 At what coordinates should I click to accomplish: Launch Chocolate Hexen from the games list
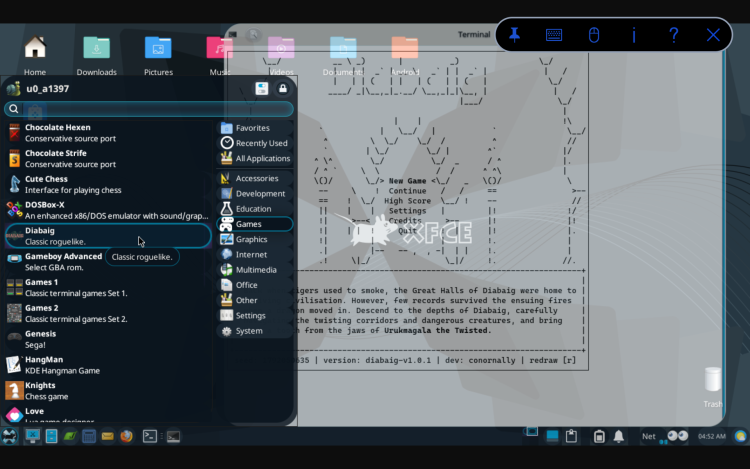click(109, 133)
